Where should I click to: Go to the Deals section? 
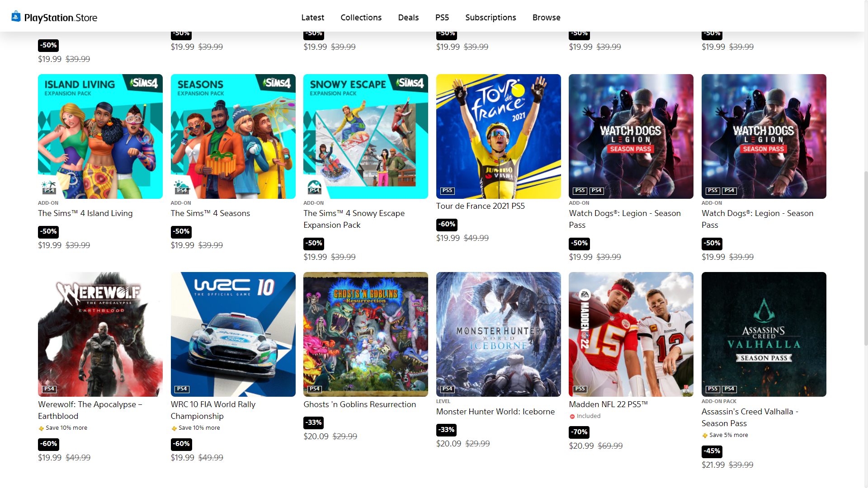coord(408,17)
